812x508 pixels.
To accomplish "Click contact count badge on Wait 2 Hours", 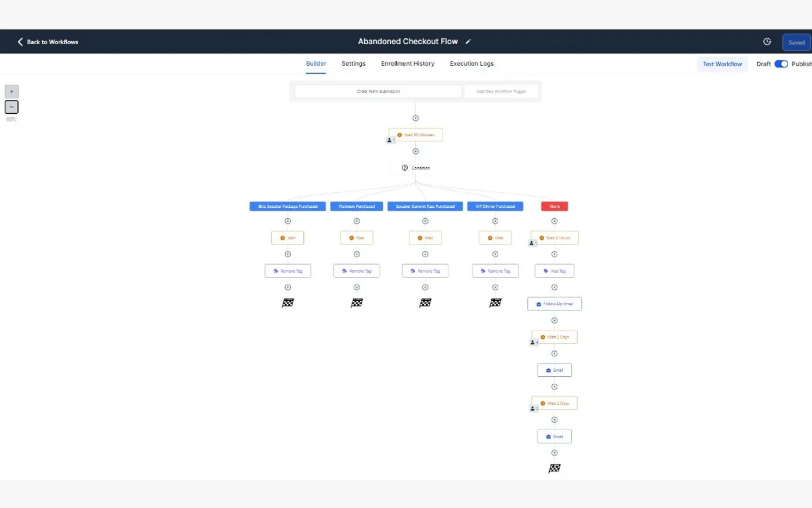I will click(533, 243).
